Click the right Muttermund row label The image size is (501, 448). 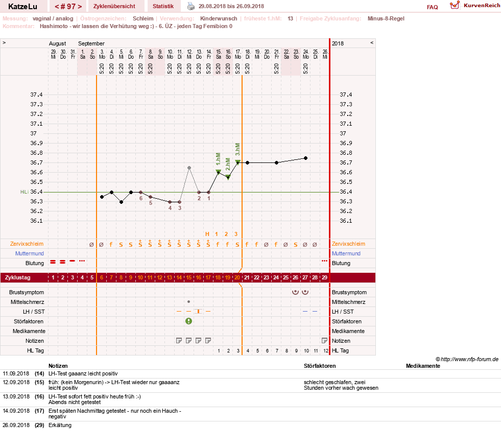pos(346,253)
